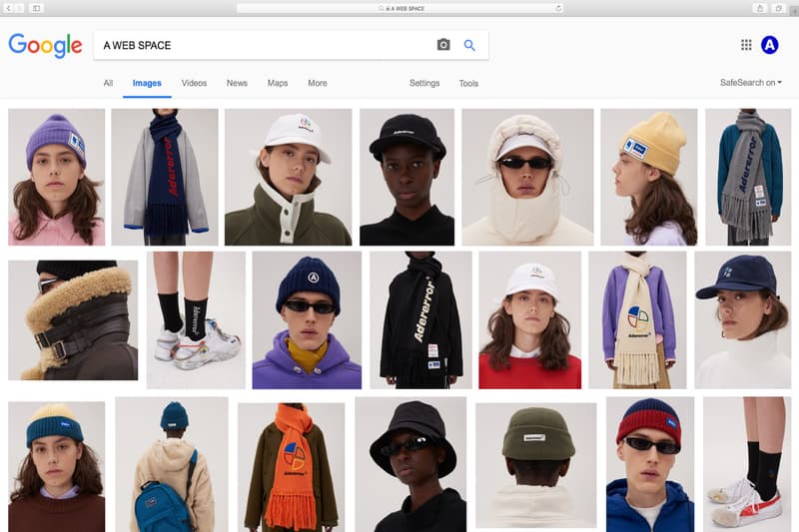Click the search by image camera icon

pyautogui.click(x=443, y=45)
